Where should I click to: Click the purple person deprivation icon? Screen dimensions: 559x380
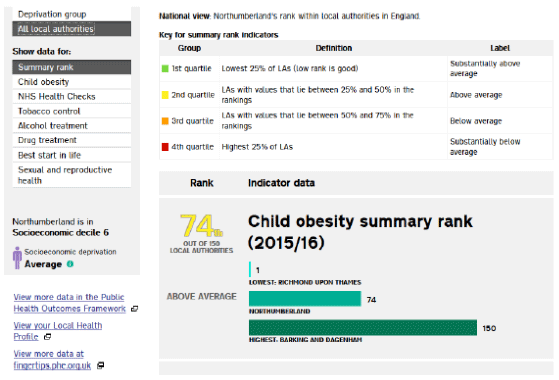(x=17, y=257)
